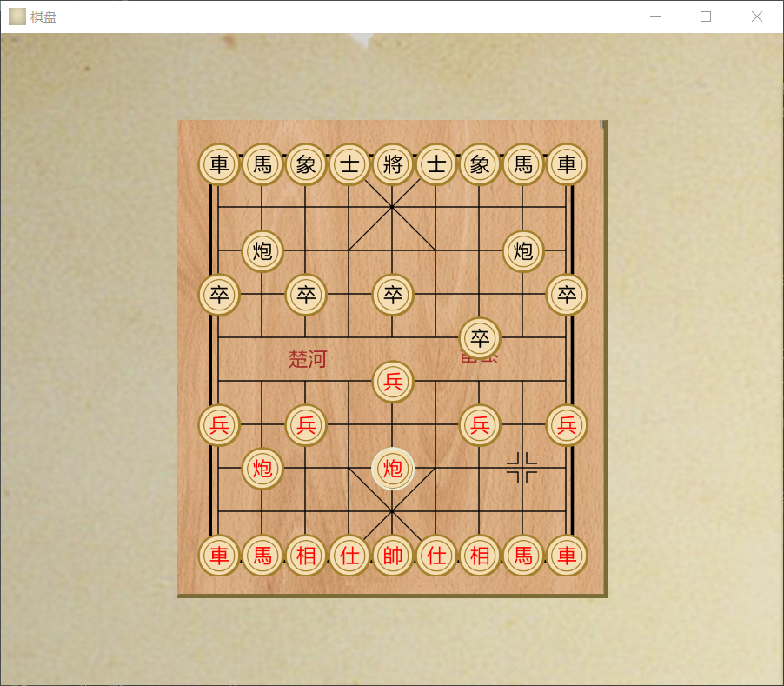Select the rightmost black Soldier (卒) on the edge
The height and width of the screenshot is (686, 784).
[x=567, y=295]
